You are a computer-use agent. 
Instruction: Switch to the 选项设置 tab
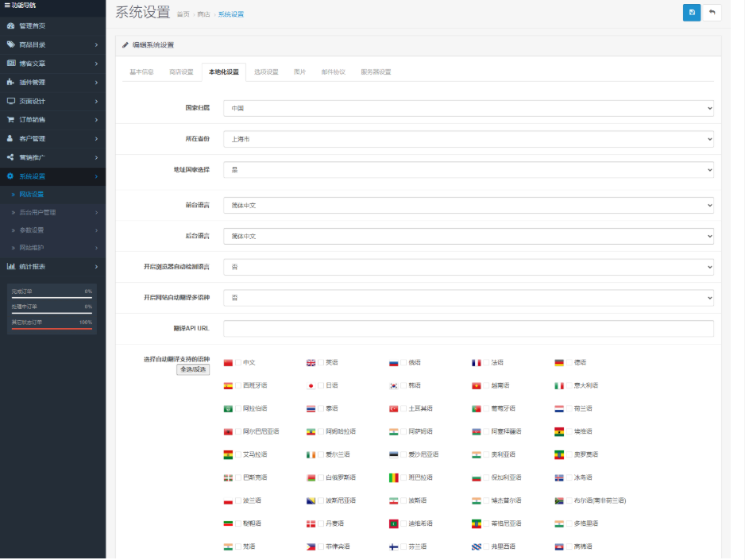(x=266, y=72)
